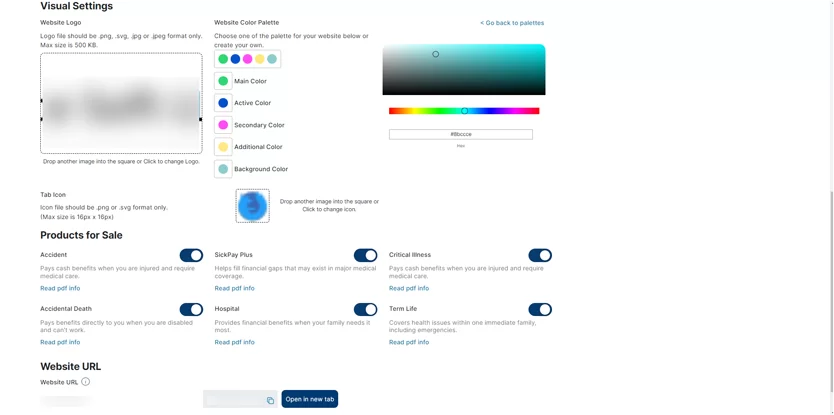Toggle the Term Life switch

point(540,310)
